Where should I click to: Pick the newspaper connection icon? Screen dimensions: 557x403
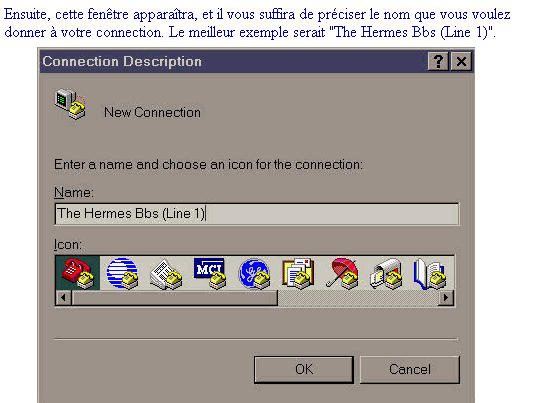[166, 274]
